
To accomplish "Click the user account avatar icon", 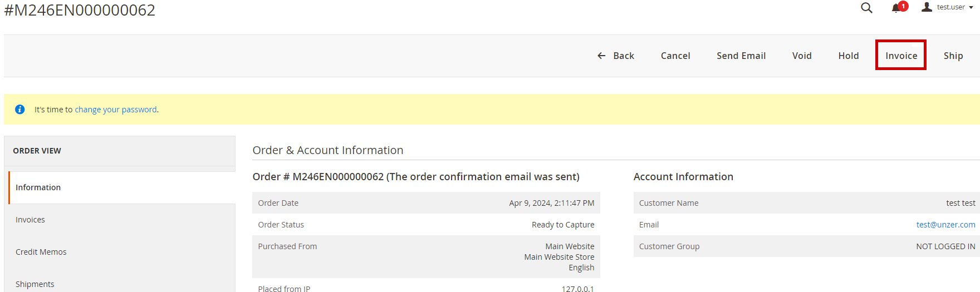I will pyautogui.click(x=927, y=7).
